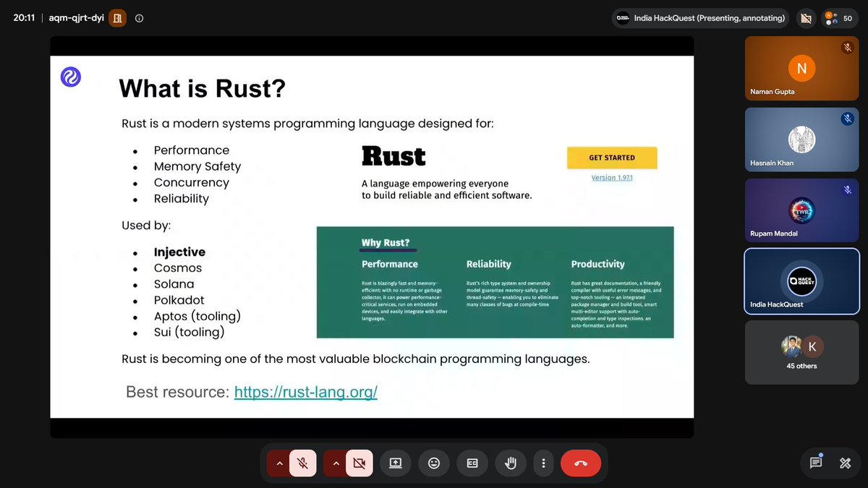Send an emoji reaction
The height and width of the screenshot is (488, 868).
[434, 463]
